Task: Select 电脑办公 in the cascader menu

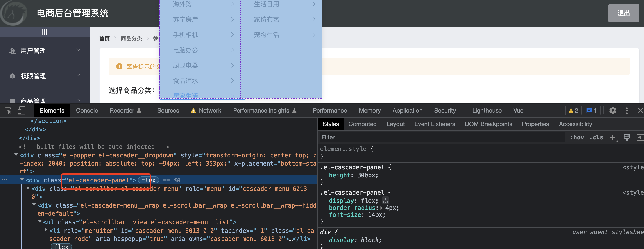Action: pos(200,50)
